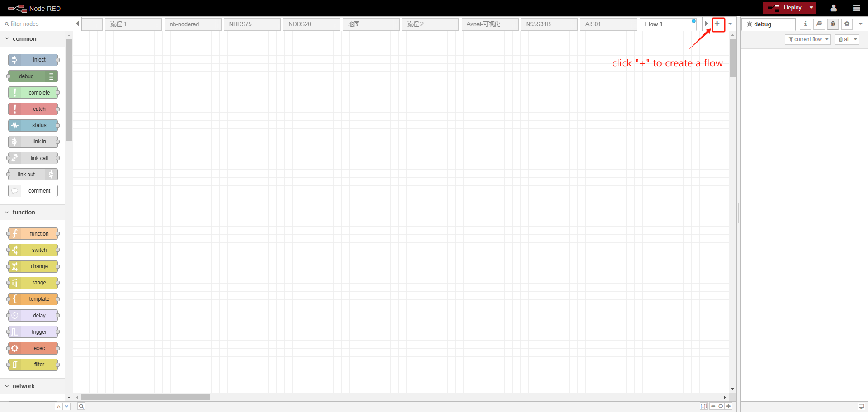
Task: Switch to the N95S31B flow tab
Action: click(549, 24)
